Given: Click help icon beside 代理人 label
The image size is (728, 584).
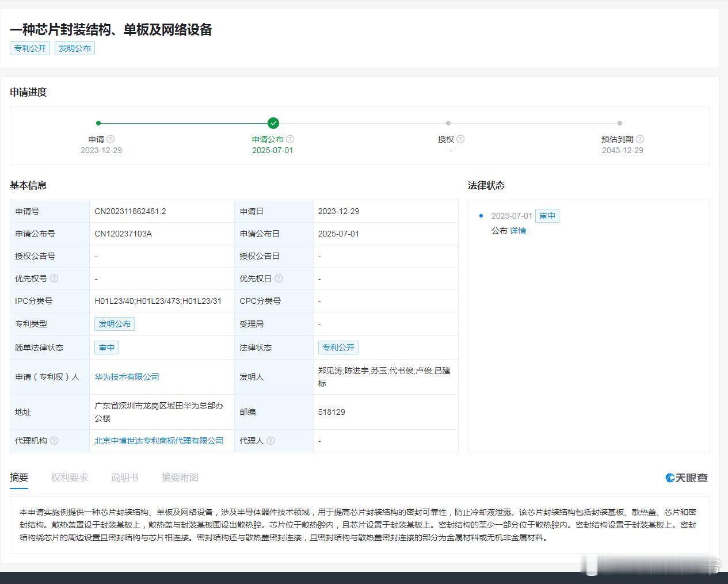Looking at the screenshot, I should (x=270, y=441).
